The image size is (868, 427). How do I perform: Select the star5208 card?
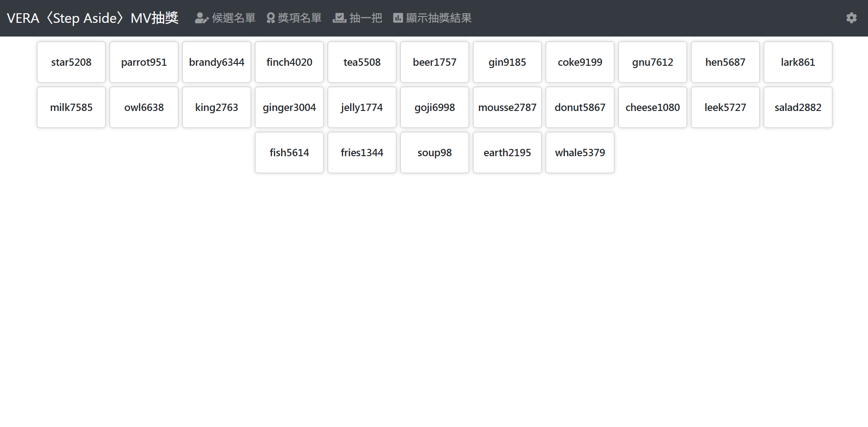[71, 62]
